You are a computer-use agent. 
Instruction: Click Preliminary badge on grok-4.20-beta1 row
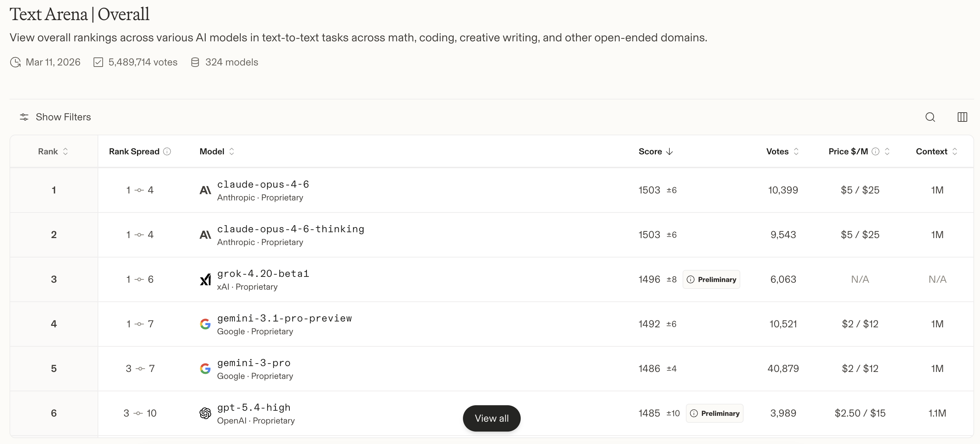pos(711,279)
